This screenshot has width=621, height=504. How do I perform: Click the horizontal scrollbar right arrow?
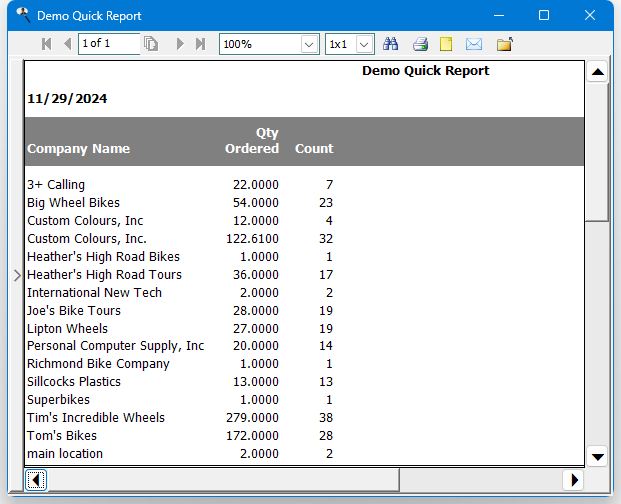click(x=573, y=480)
